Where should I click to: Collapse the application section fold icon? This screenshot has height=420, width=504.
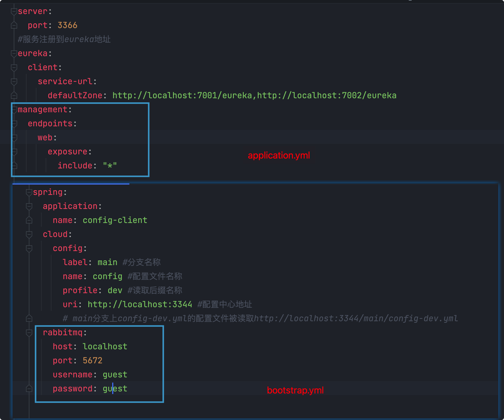coord(29,206)
